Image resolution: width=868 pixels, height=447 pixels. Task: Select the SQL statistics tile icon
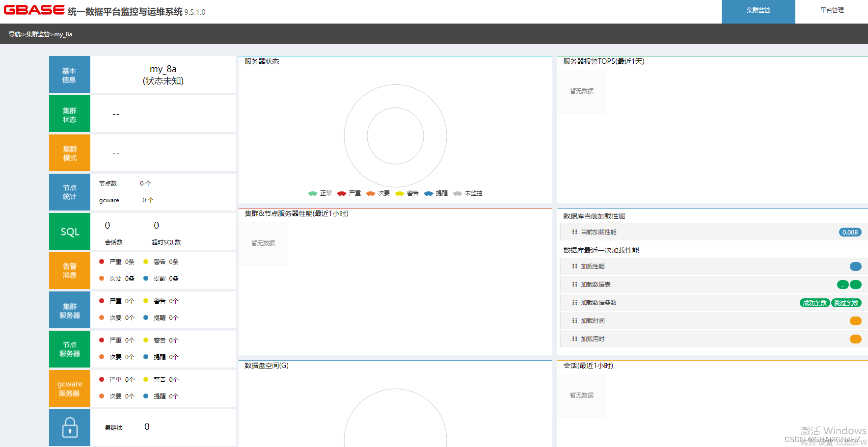click(x=69, y=231)
